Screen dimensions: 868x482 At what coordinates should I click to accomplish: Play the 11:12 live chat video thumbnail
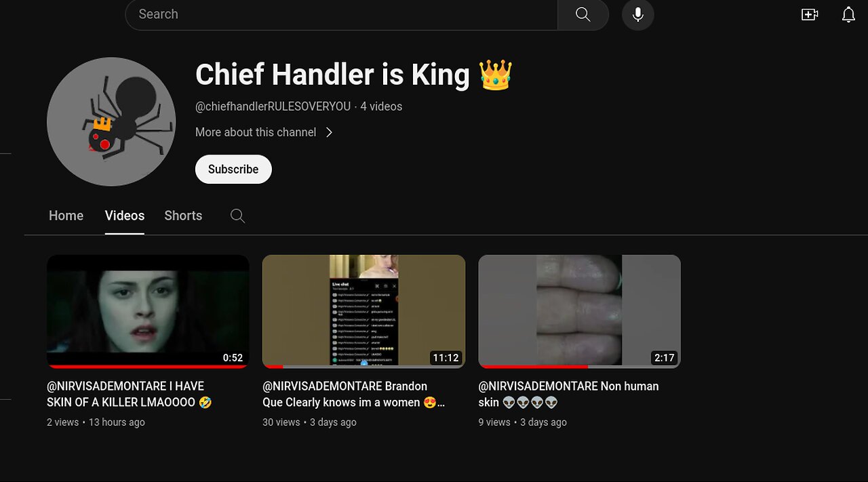pyautogui.click(x=363, y=311)
